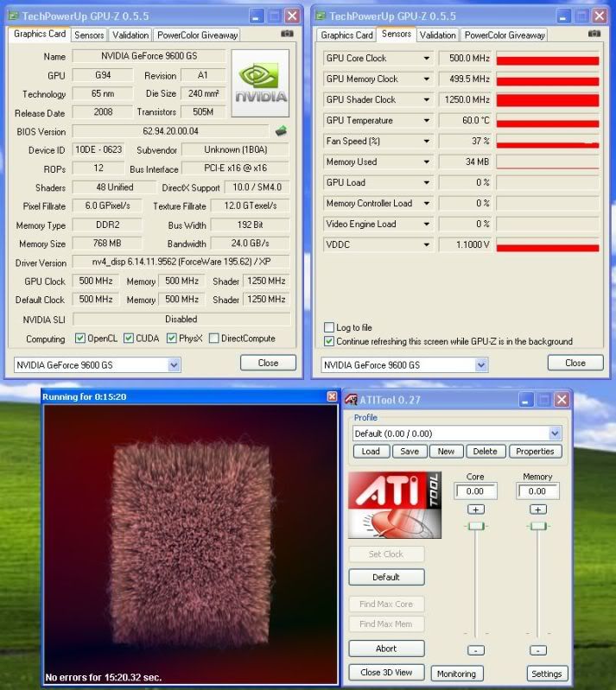Image resolution: width=616 pixels, height=690 pixels.
Task: Click the NVIDIA logo image
Action: point(260,83)
